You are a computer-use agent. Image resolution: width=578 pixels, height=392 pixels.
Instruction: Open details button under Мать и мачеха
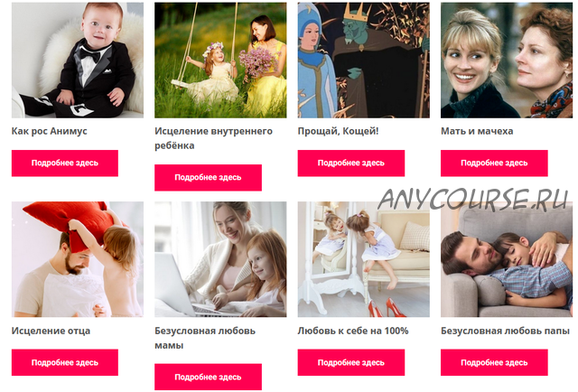tap(494, 163)
